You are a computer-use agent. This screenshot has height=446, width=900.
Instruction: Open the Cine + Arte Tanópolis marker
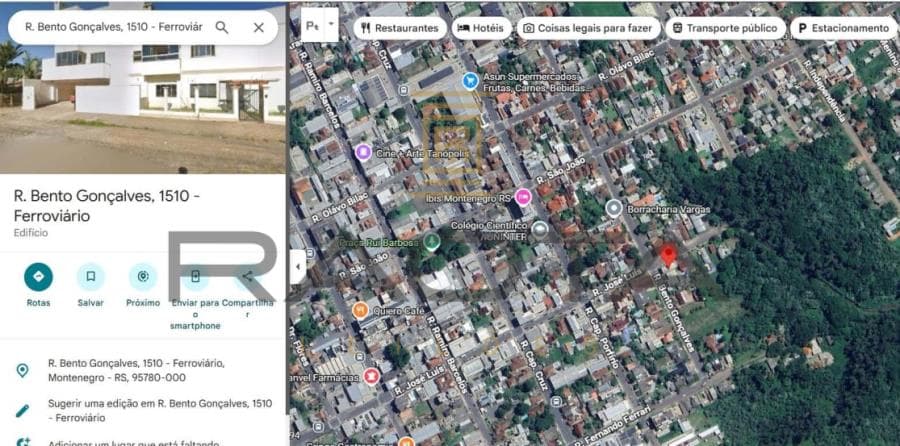click(363, 153)
